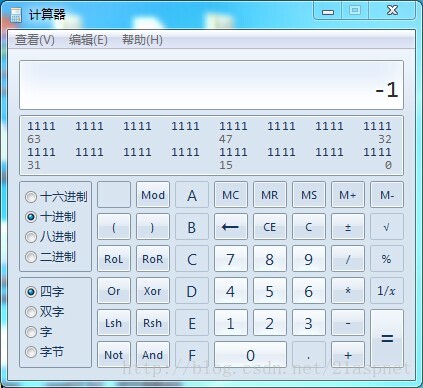Image resolution: width=423 pixels, height=388 pixels.
Task: Click the calculator icon in title bar
Action: [15, 15]
